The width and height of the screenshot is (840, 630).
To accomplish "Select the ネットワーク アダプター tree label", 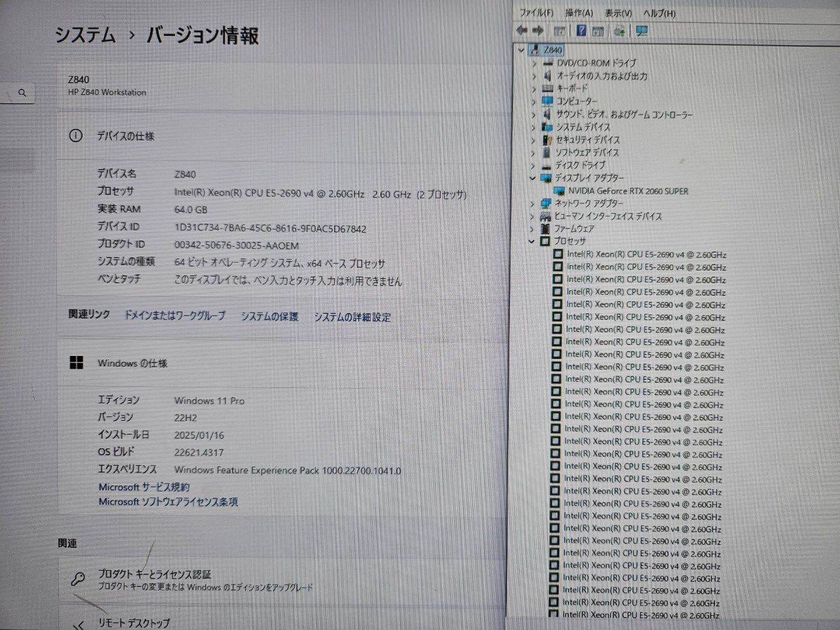I will pyautogui.click(x=589, y=203).
